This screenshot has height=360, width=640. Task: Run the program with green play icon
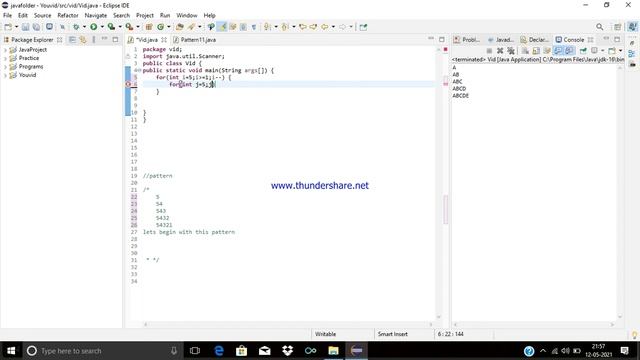coord(93,27)
